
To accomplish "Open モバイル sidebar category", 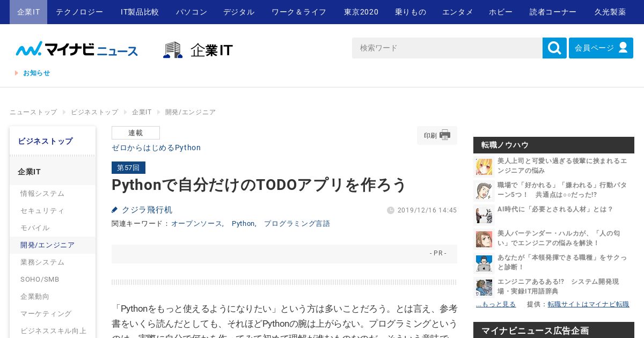I will 53,227.
